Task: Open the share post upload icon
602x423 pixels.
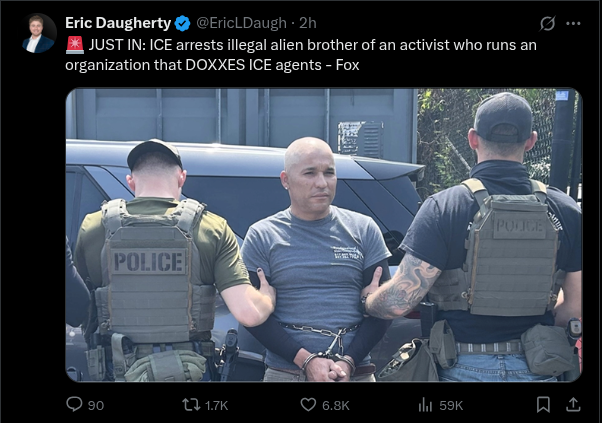Action: coord(573,405)
